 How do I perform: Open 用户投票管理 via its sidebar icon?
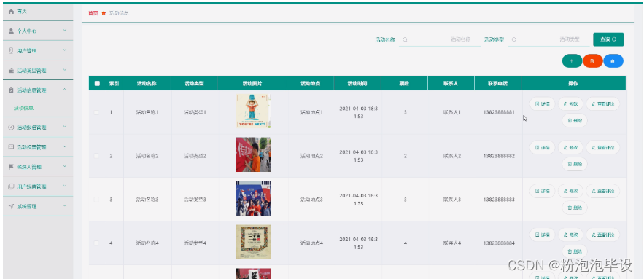pyautogui.click(x=11, y=186)
